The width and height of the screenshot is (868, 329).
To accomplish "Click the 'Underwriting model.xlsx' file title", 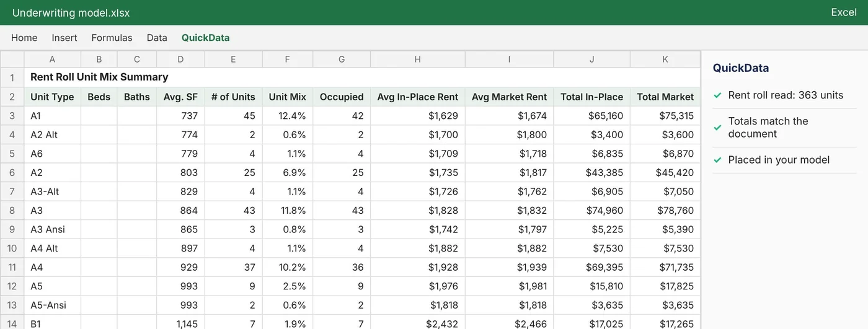I will click(71, 13).
